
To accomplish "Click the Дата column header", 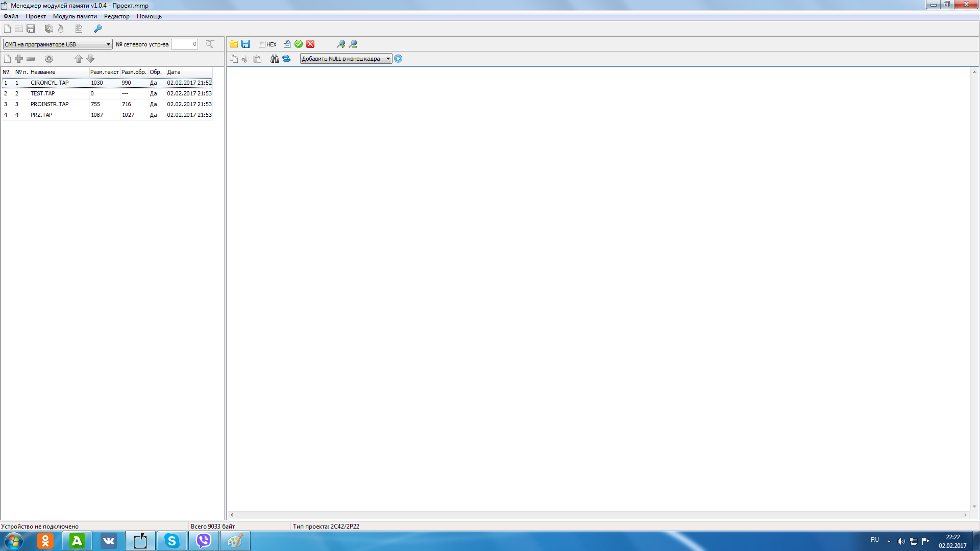I will coord(189,72).
